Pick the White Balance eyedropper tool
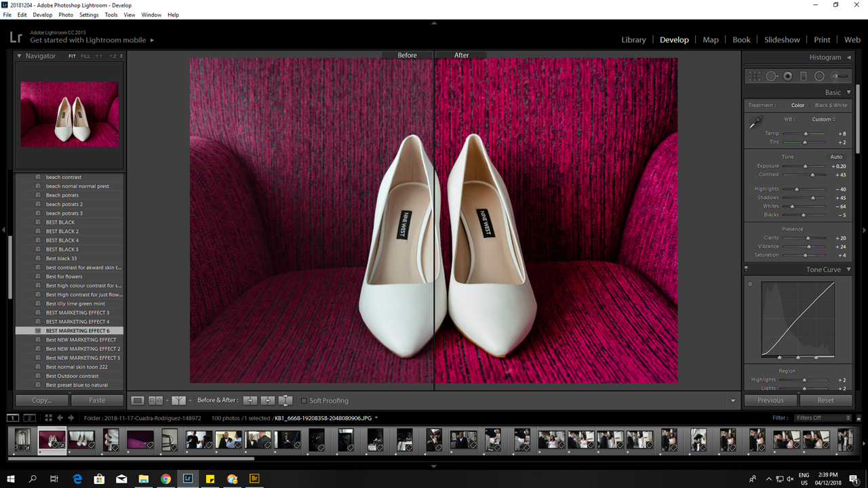 (755, 123)
